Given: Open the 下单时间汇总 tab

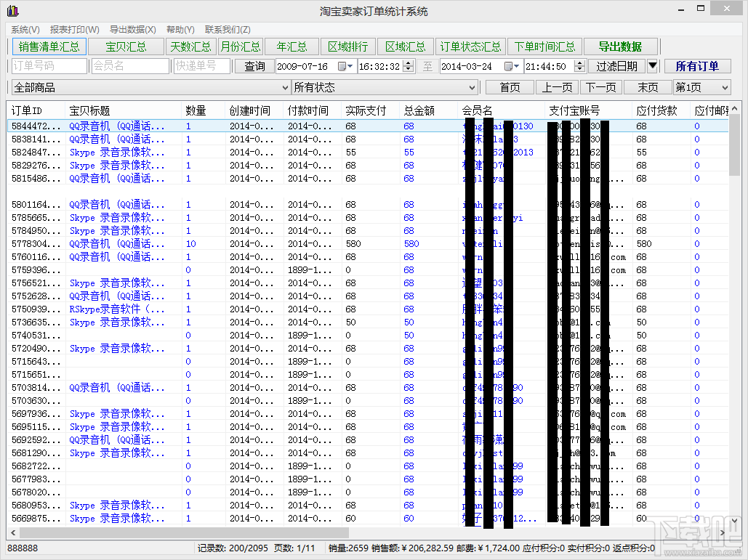Looking at the screenshot, I should tap(544, 46).
